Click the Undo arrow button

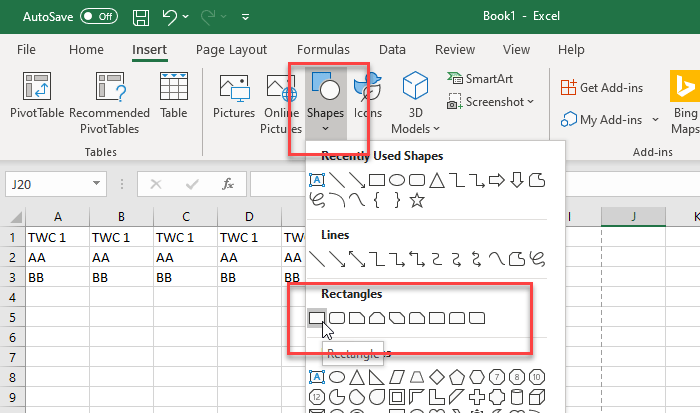click(x=169, y=17)
